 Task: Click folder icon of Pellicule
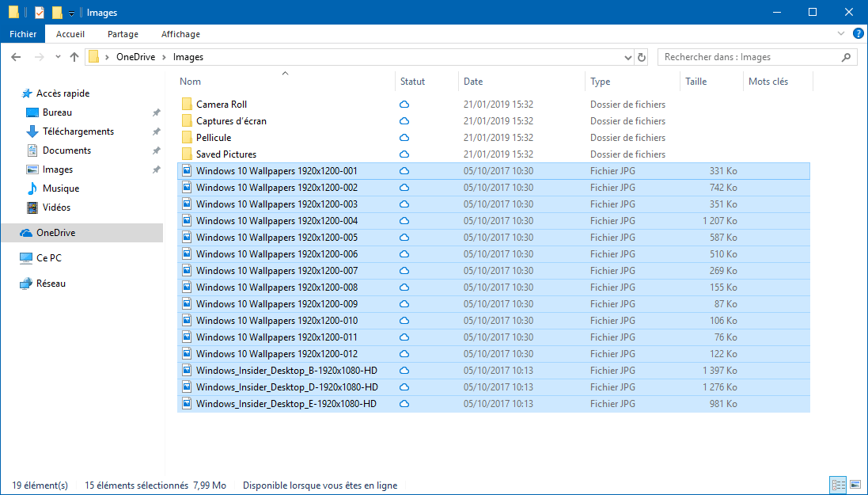pos(187,138)
